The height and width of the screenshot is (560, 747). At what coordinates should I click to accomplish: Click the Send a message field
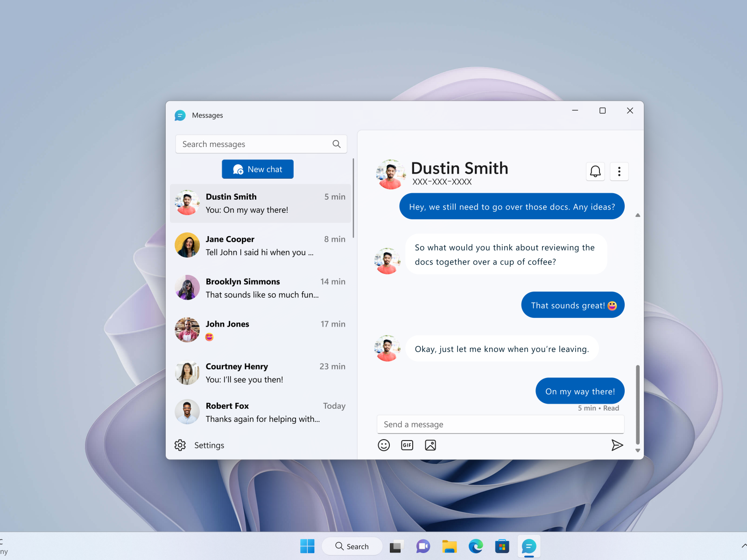point(500,424)
